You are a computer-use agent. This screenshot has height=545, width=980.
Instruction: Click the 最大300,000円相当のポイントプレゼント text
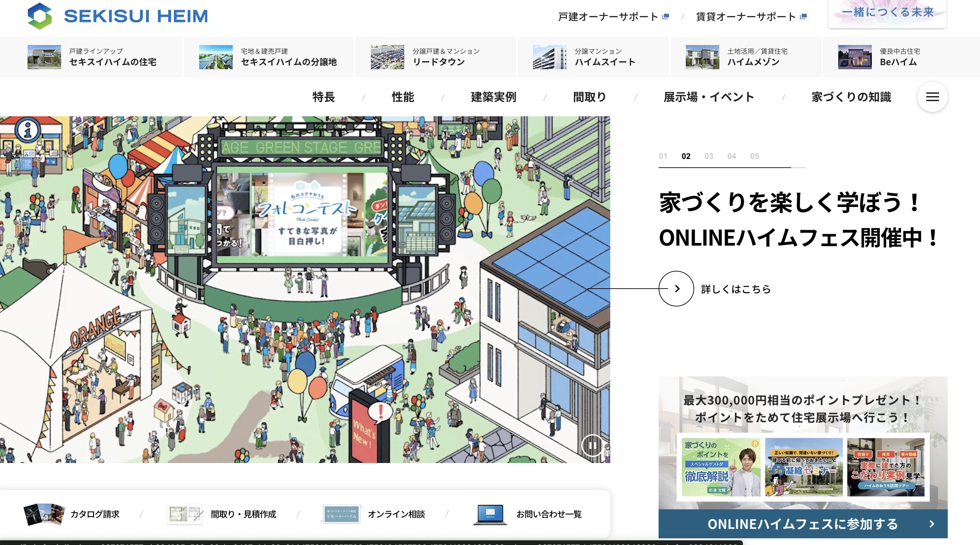click(x=802, y=401)
